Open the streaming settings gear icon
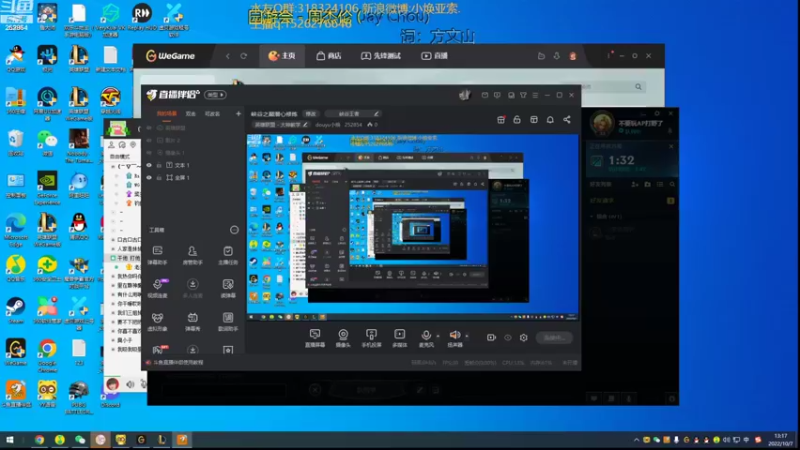This screenshot has height=450, width=800. tap(523, 338)
